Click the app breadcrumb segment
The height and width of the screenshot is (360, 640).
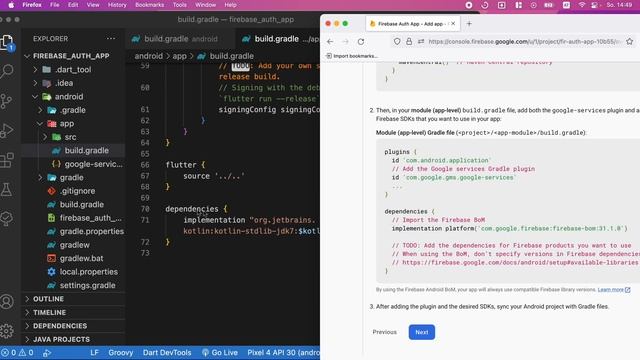[179, 56]
